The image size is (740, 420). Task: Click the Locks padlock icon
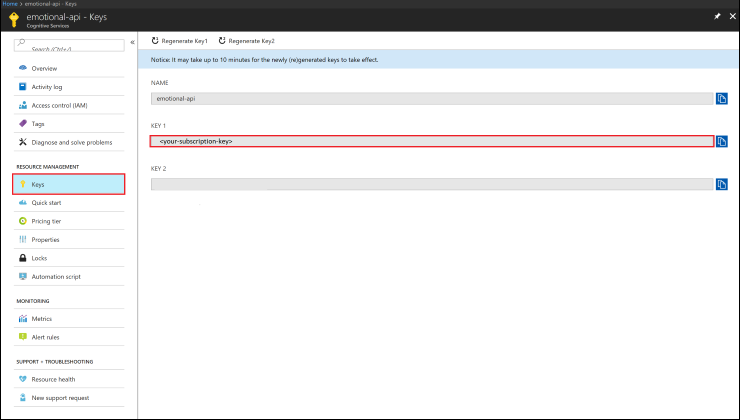point(23,258)
